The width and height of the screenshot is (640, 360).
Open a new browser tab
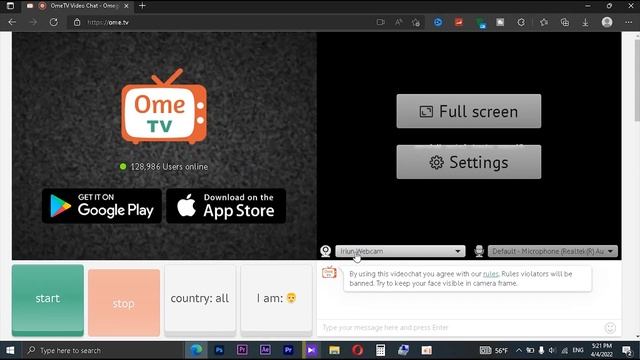142,6
